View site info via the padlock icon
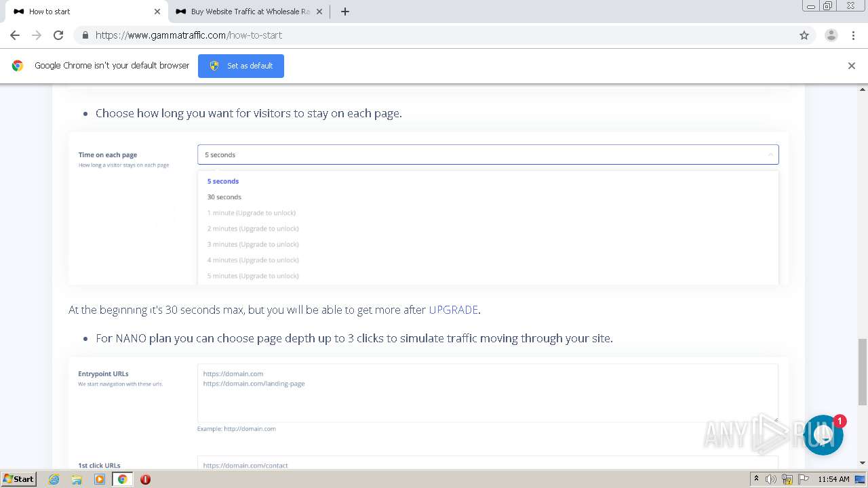868x488 pixels. click(x=85, y=35)
